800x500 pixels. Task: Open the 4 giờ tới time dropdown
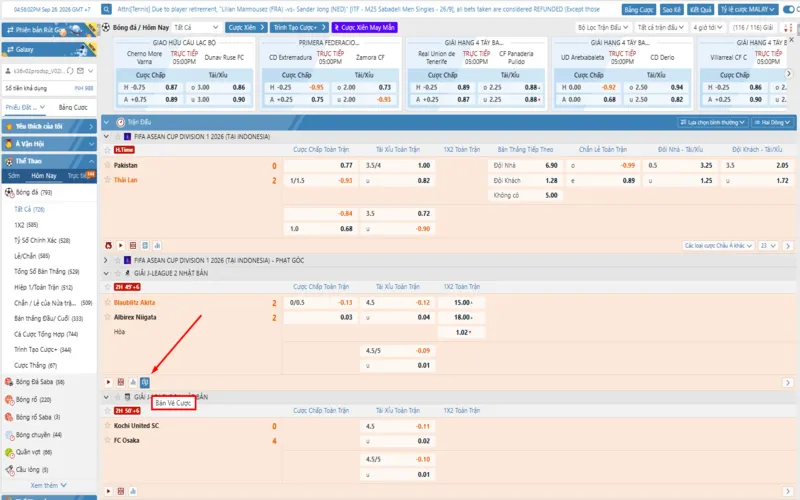708,28
